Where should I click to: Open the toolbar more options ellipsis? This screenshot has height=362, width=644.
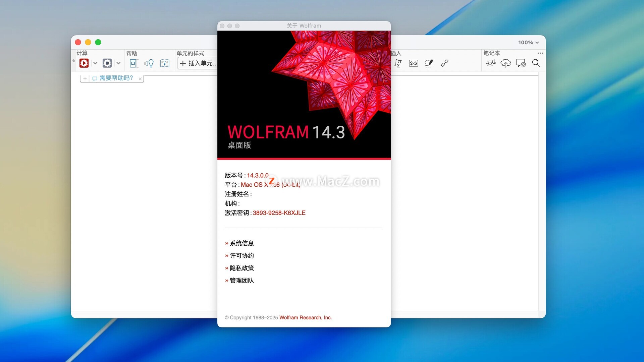coord(540,53)
